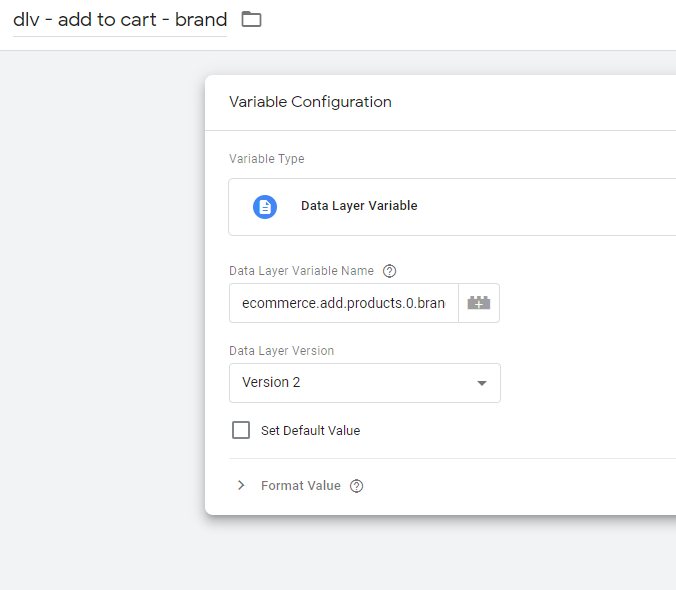The height and width of the screenshot is (590, 676).
Task: Insert variable using the brick icon
Action: coord(479,303)
